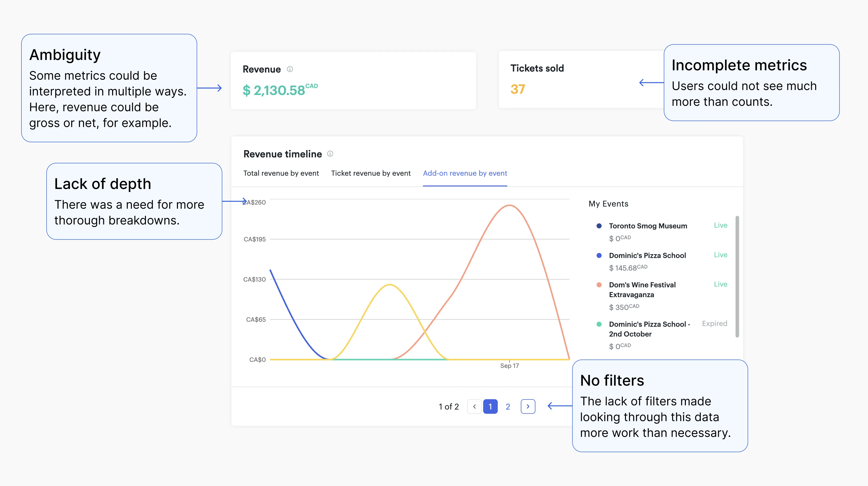Click the info icon next to Revenue
Viewport: 868px width, 486px height.
(290, 69)
